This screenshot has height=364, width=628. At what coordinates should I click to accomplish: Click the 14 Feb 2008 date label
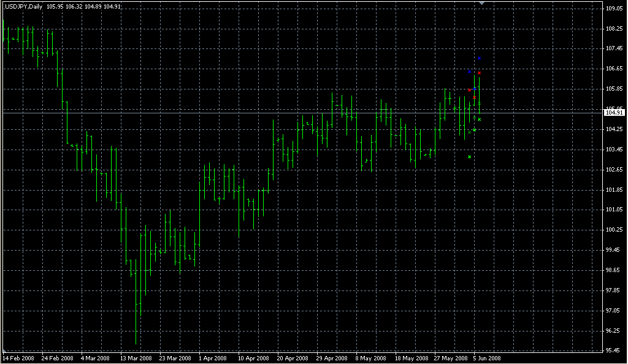pos(19,358)
